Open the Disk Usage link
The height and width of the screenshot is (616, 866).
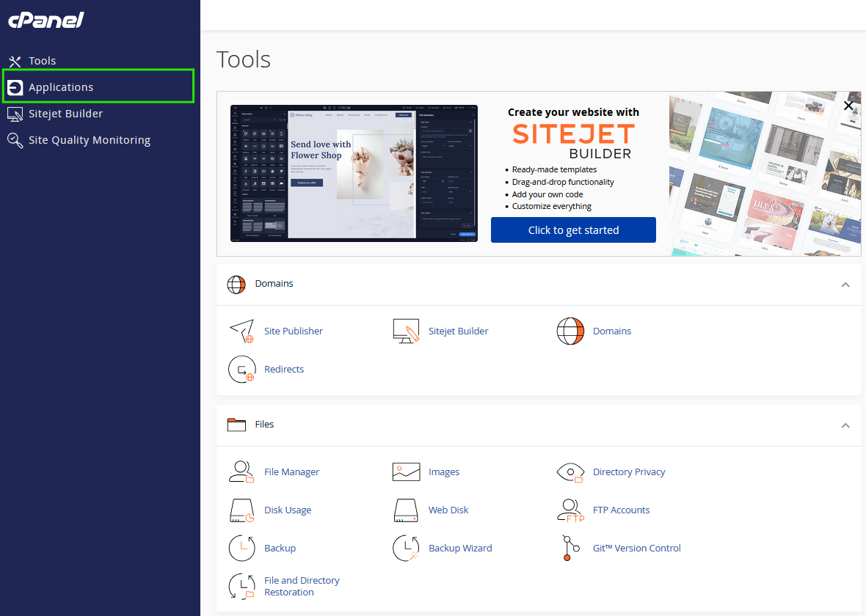[x=288, y=510]
